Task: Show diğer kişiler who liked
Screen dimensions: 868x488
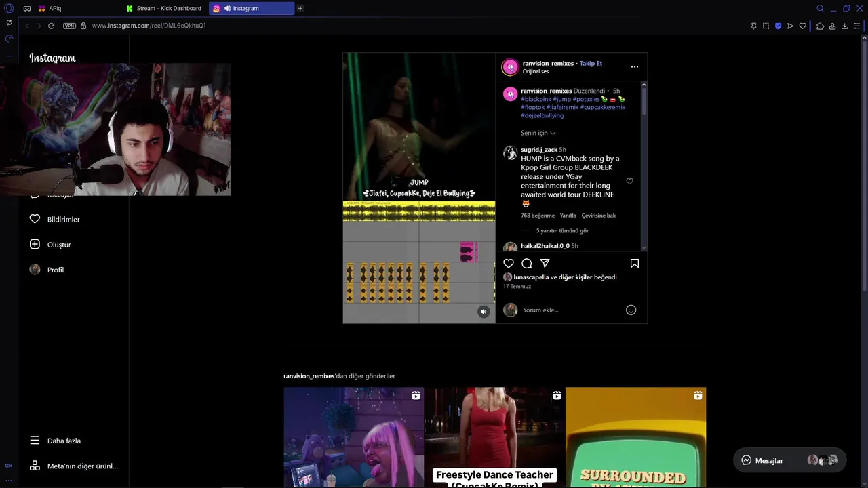Action: tap(575, 277)
